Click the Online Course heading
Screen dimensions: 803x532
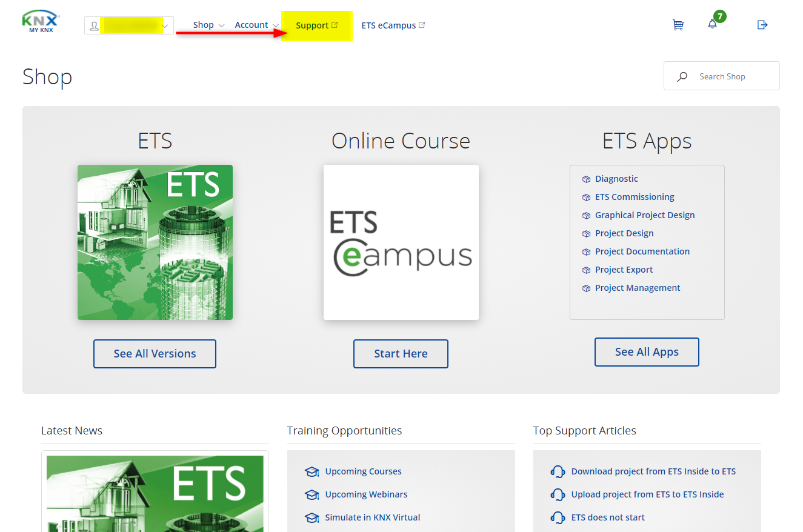(401, 141)
